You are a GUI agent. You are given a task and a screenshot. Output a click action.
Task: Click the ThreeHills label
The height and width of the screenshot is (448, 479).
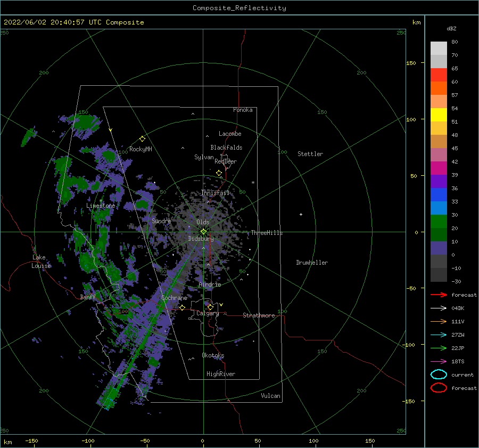click(267, 233)
